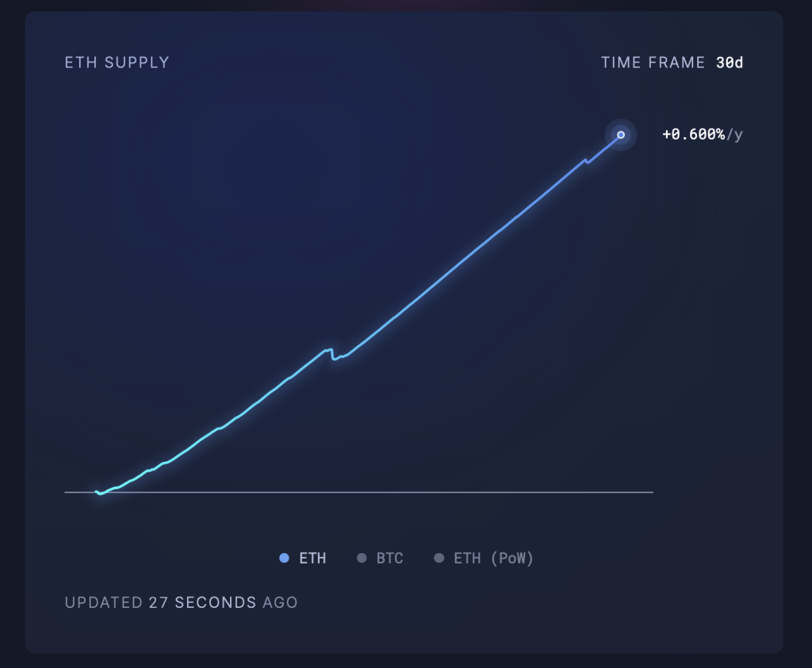Select the BTC series label in the legend

tap(389, 559)
